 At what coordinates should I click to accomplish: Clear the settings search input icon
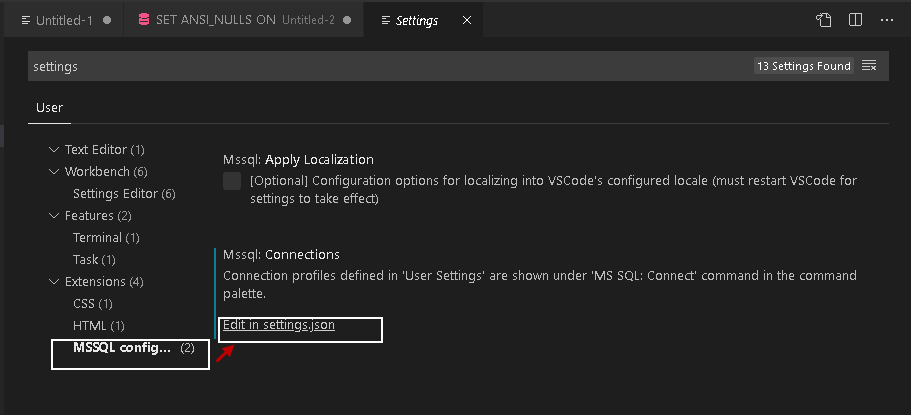869,66
